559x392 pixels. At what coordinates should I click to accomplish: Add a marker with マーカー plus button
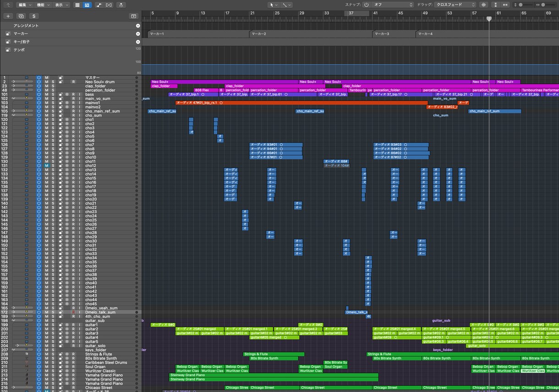(138, 34)
